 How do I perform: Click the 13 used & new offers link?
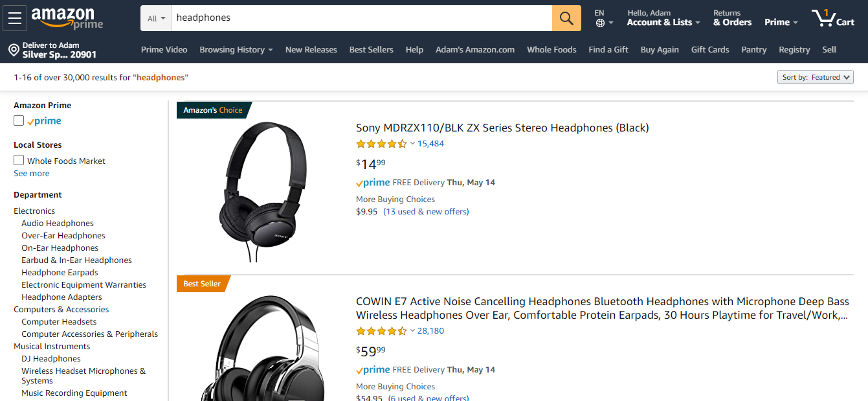point(426,212)
